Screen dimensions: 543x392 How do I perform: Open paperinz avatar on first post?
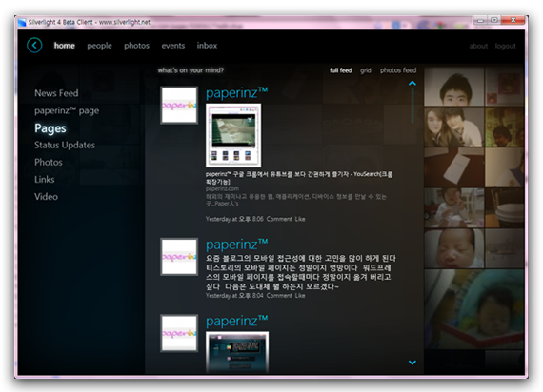(x=179, y=106)
